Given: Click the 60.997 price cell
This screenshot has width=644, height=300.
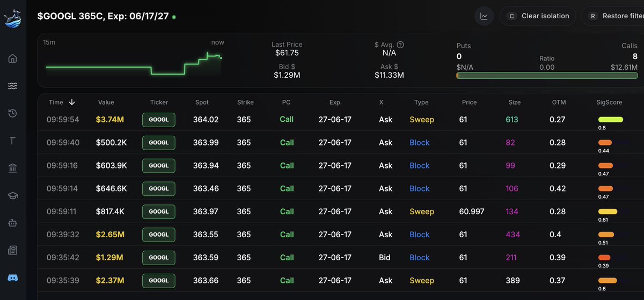Looking at the screenshot, I should pyautogui.click(x=472, y=211).
